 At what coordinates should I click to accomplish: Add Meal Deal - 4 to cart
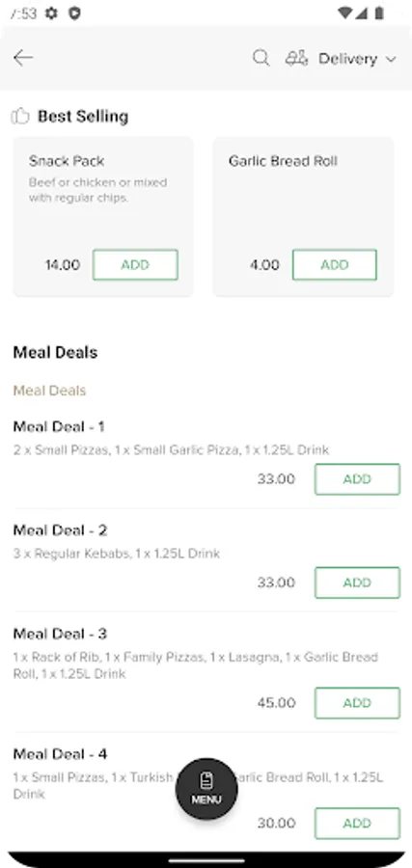coord(357,824)
